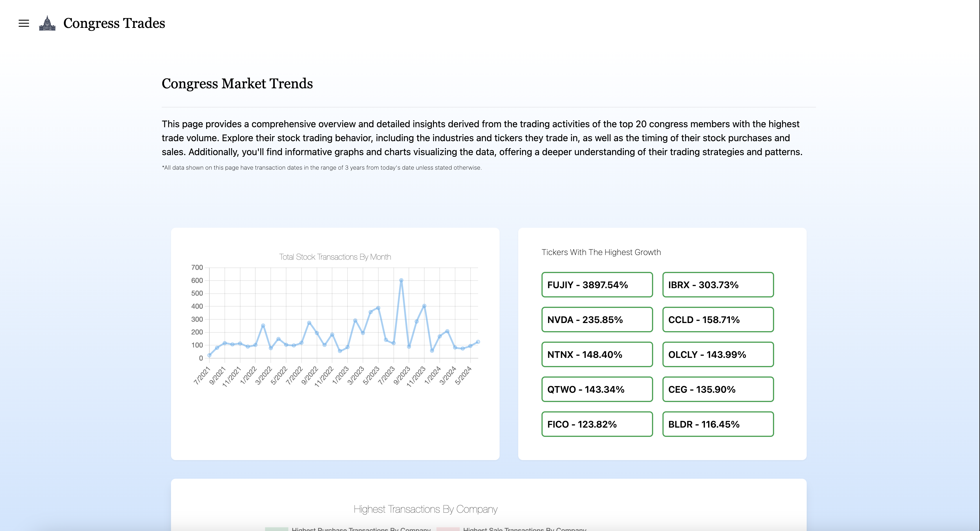Click the Capitol building logo icon

point(47,23)
